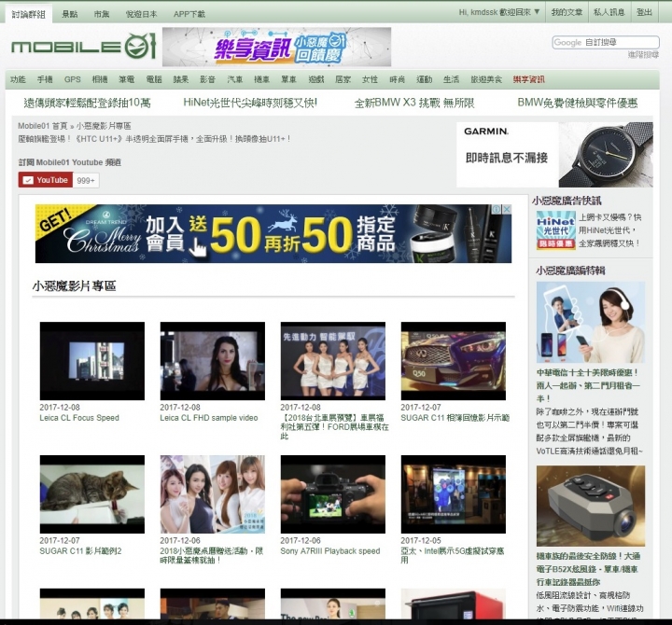The image size is (672, 625).
Task: Click Leica CL Focus Speed title link
Action: point(79,418)
